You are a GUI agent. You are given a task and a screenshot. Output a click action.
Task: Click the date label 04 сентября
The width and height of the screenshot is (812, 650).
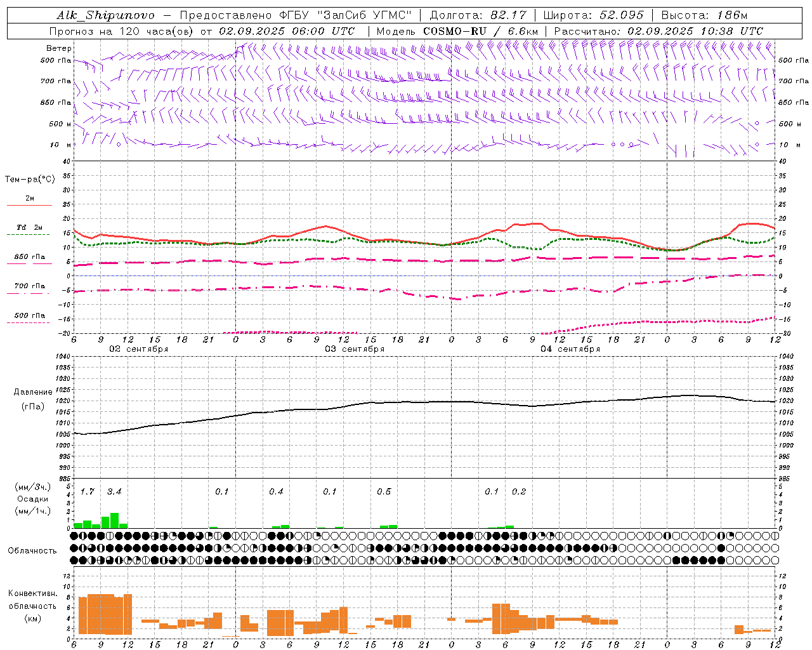click(x=570, y=349)
